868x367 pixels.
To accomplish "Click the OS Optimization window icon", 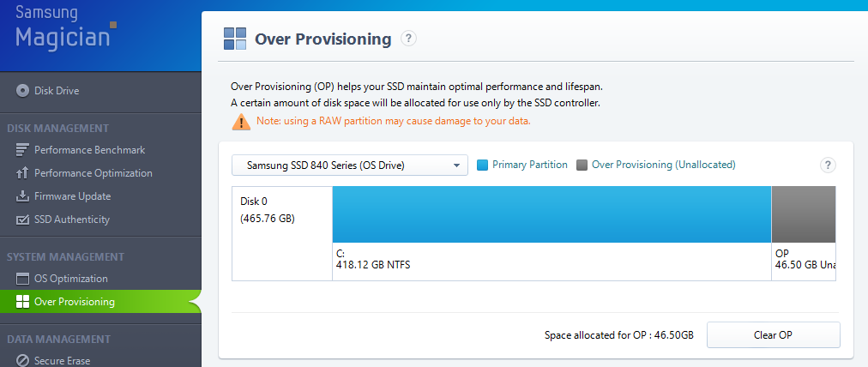I will (x=23, y=279).
